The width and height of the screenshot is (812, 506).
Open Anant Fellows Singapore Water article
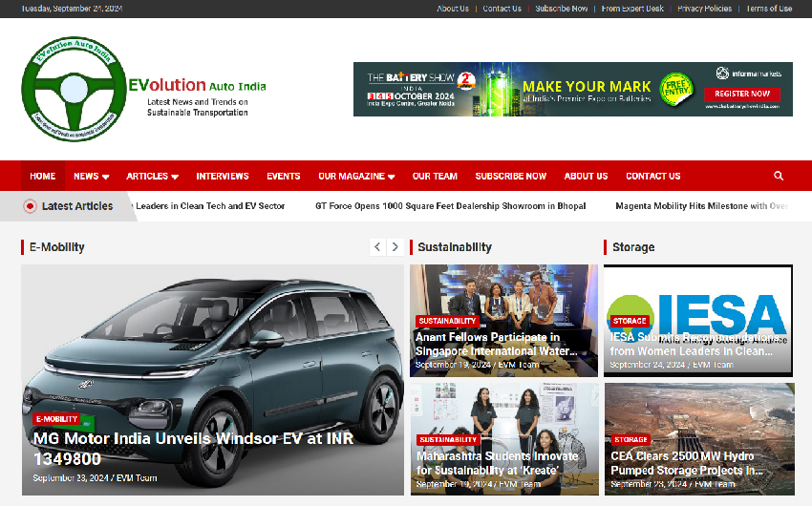coord(496,344)
